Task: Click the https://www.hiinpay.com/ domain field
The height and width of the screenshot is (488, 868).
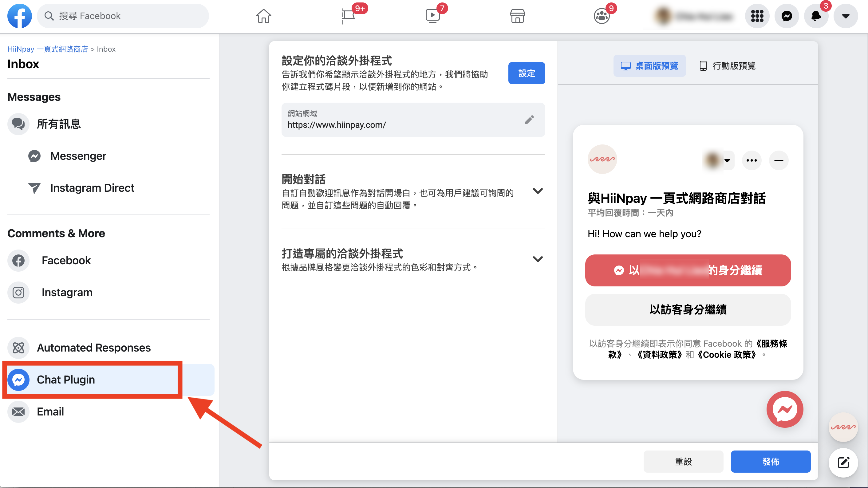Action: [x=413, y=120]
